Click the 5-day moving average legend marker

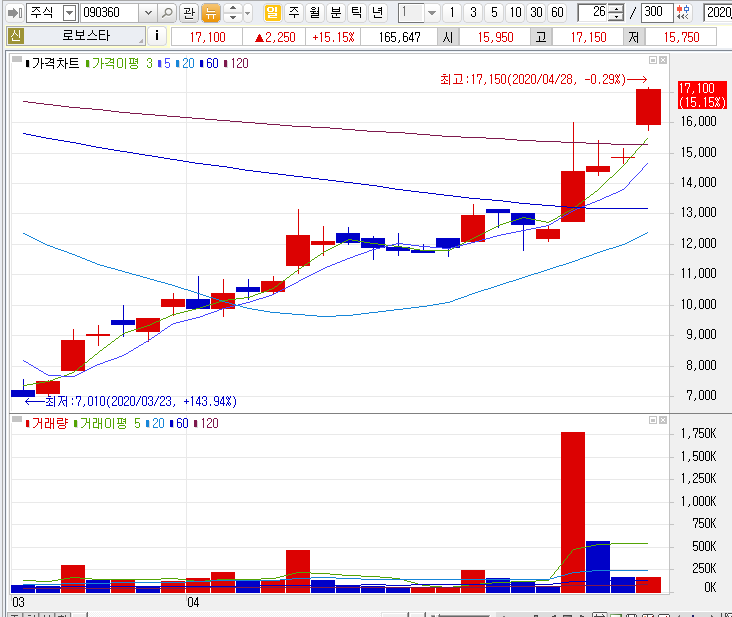point(164,63)
